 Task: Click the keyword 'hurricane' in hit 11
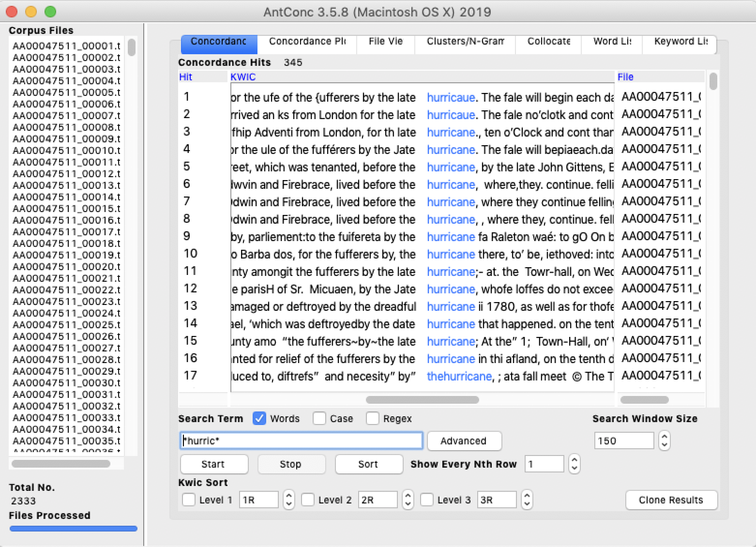pos(451,272)
